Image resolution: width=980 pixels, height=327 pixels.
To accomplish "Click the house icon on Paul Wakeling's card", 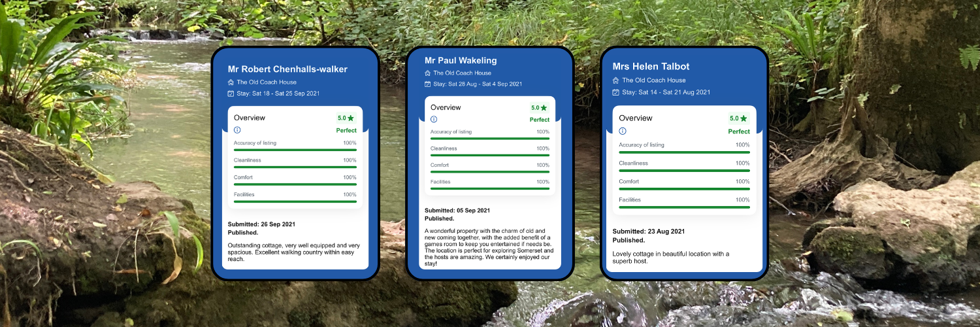I will [427, 73].
